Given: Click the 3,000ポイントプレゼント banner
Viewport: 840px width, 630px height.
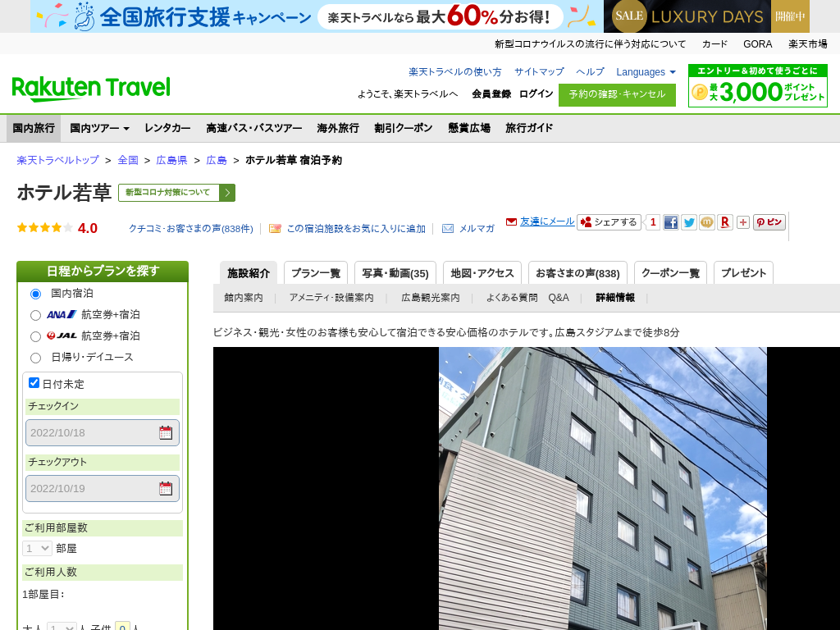Looking at the screenshot, I should [x=757, y=85].
